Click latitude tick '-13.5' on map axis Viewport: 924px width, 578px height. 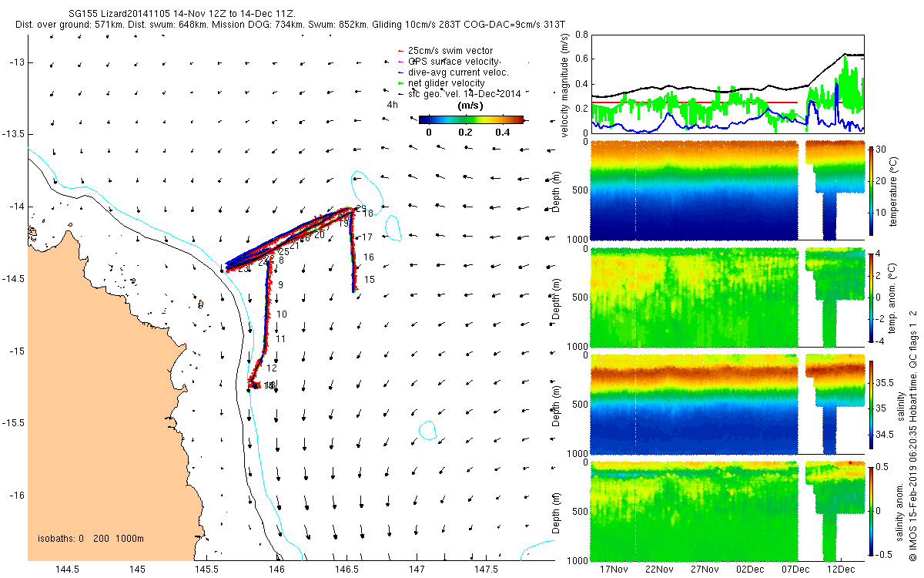point(13,135)
